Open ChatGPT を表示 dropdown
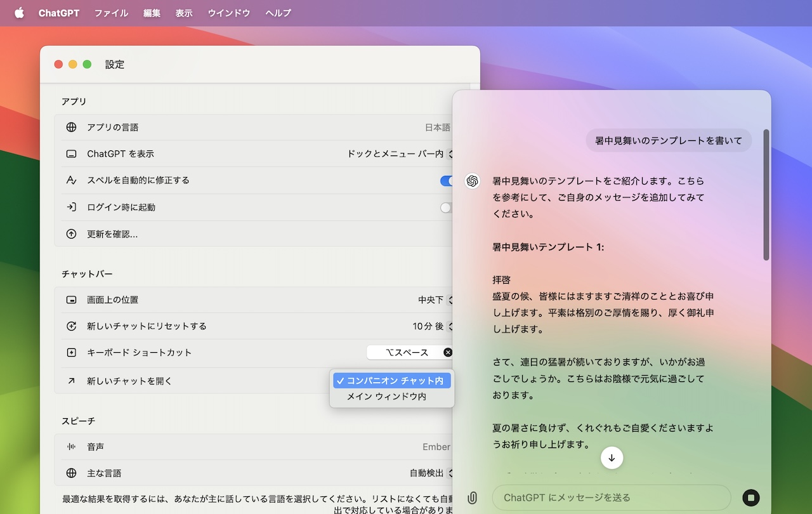This screenshot has width=812, height=514. tap(400, 154)
